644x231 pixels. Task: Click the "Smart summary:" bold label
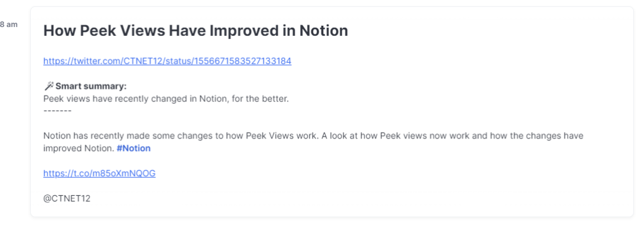point(91,86)
